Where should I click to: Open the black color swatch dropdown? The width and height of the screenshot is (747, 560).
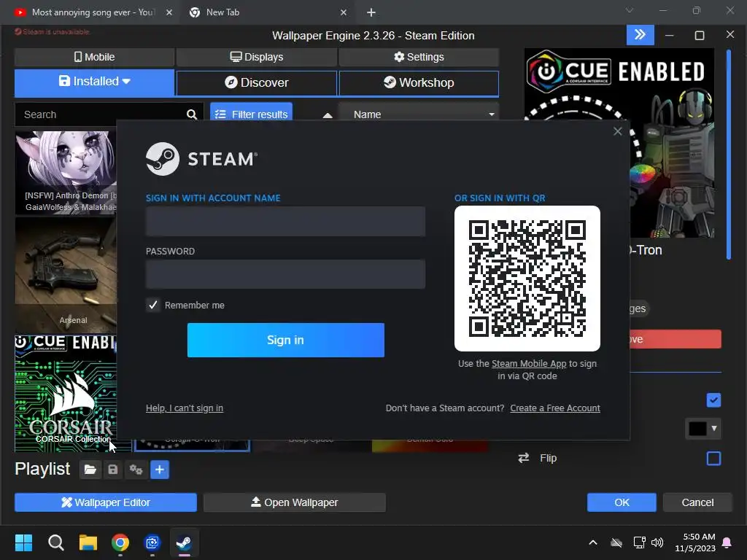tap(703, 429)
